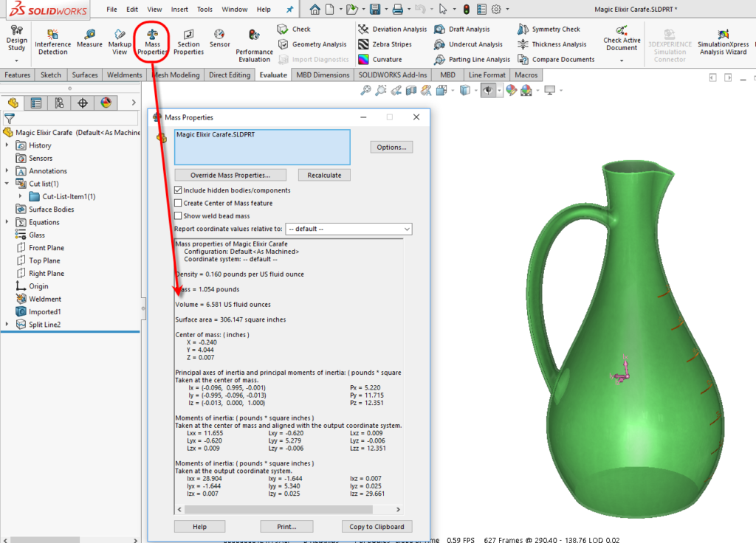Open Undercut Analysis
Image resolution: width=756 pixels, height=543 pixels.
(468, 44)
